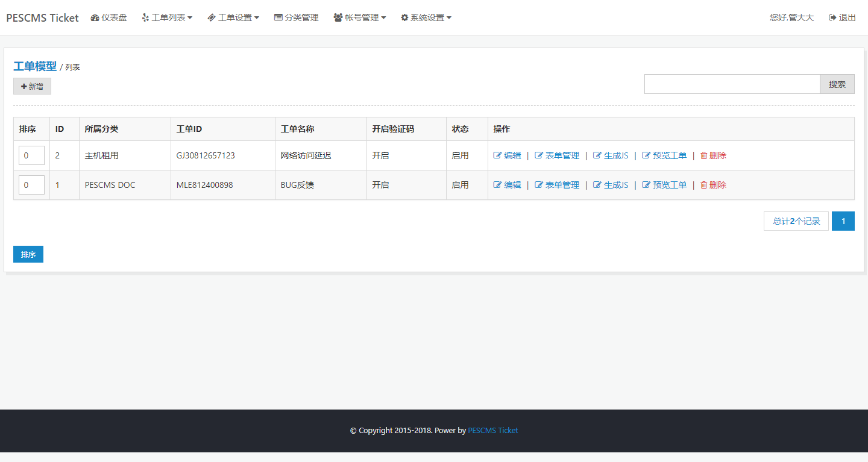Viewport: 868px width, 462px height.
Task: Click the logout icon beside 退出
Action: coord(832,18)
